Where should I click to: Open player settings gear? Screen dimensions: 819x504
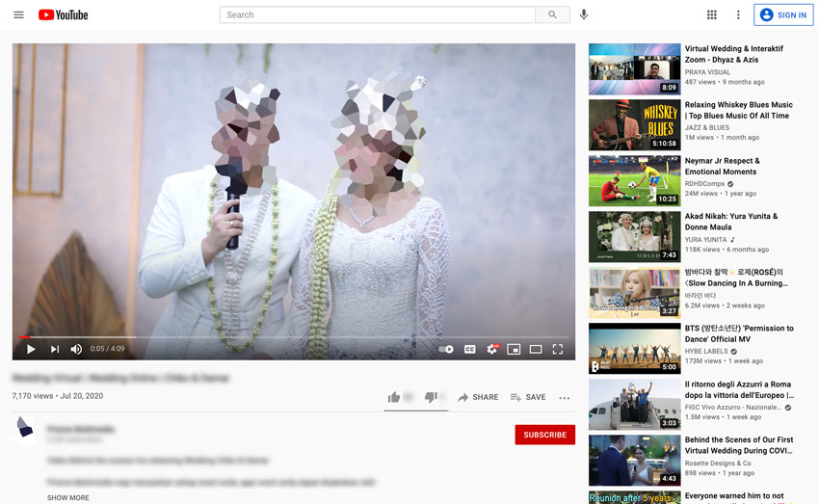(492, 349)
